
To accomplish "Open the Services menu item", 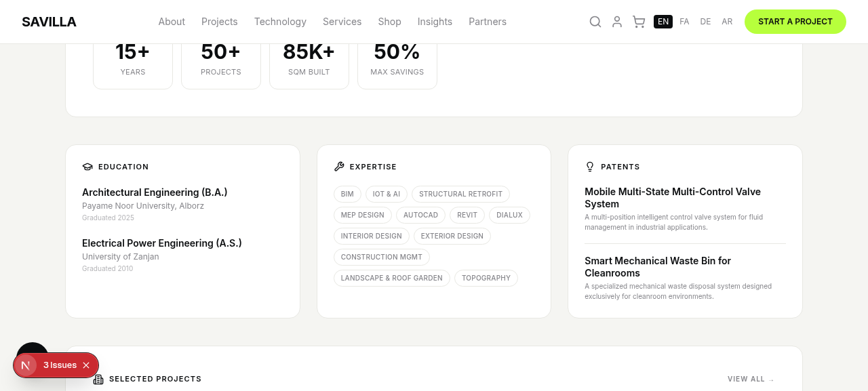I will point(342,22).
